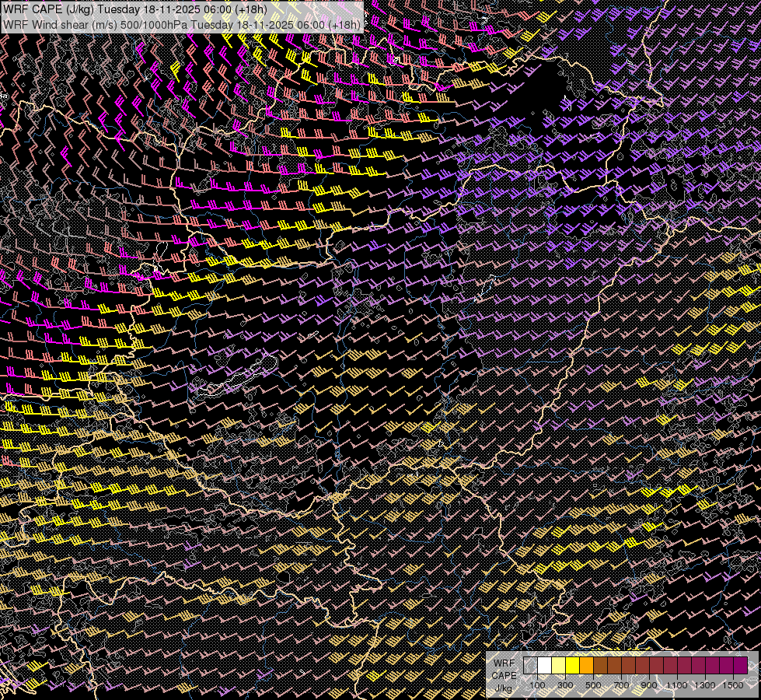Select the 500 legend scale label

point(593,685)
